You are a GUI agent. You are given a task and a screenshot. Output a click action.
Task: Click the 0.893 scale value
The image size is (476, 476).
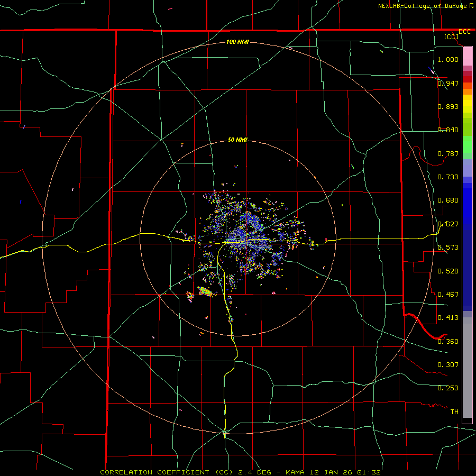point(448,106)
